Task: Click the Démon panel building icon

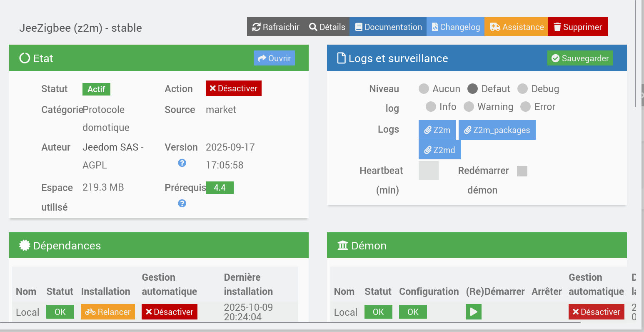Action: [343, 245]
